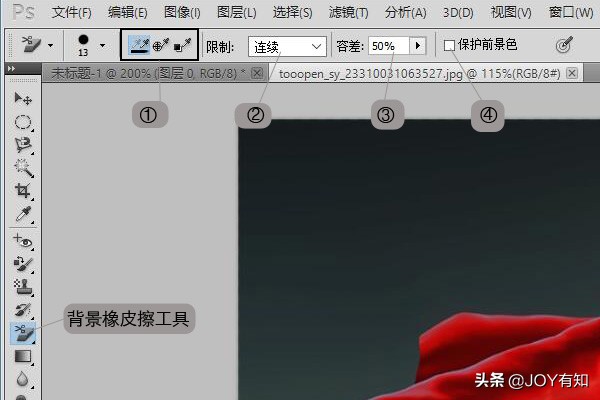Open the 图层(L) menu

tap(236, 13)
